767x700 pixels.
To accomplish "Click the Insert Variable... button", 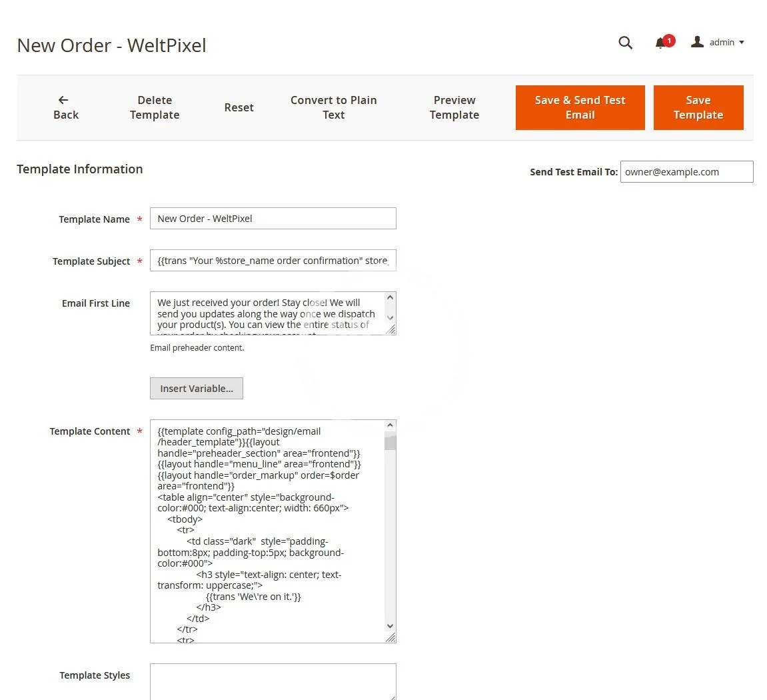I will (x=197, y=389).
